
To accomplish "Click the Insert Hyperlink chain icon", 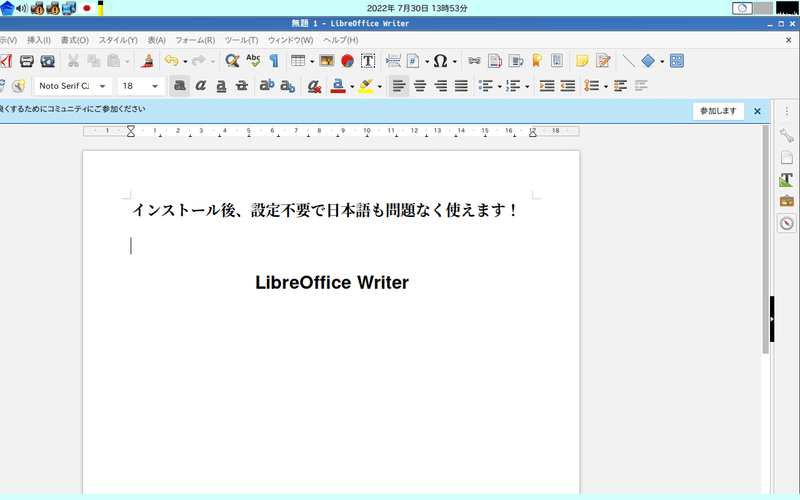I will pyautogui.click(x=474, y=61).
